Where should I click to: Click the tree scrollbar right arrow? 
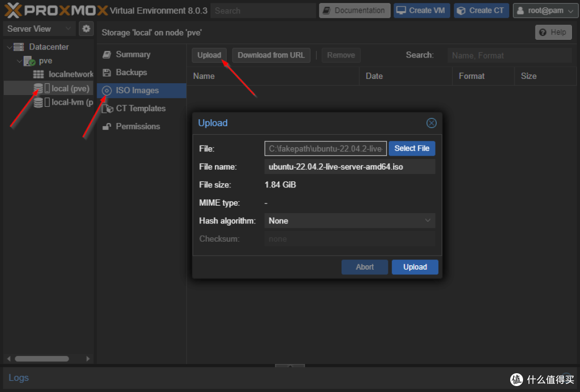88,359
